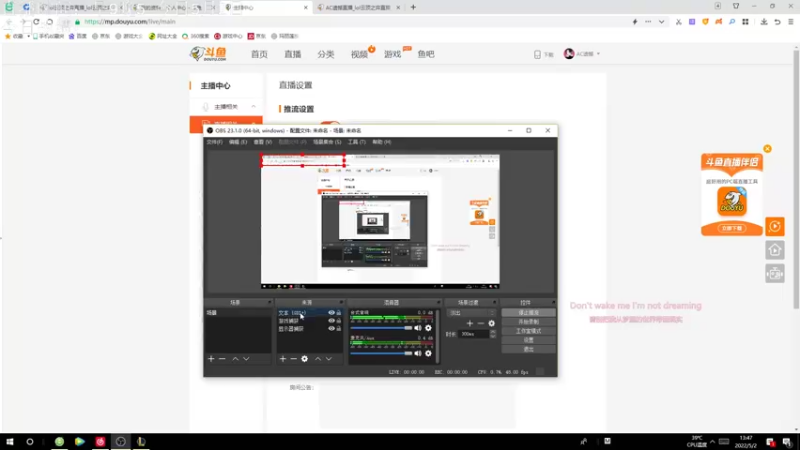Toggle visibility of the text (GDI+) source
The height and width of the screenshot is (450, 800).
(x=331, y=313)
